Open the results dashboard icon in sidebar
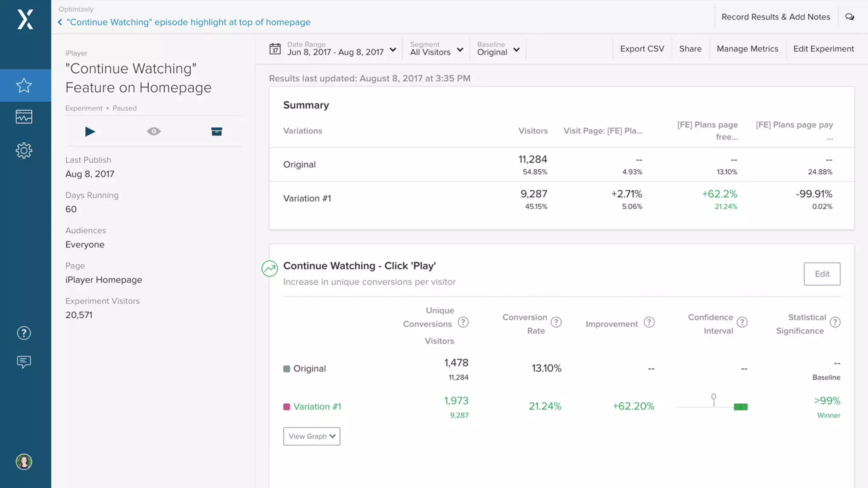868x488 pixels. coord(24,116)
